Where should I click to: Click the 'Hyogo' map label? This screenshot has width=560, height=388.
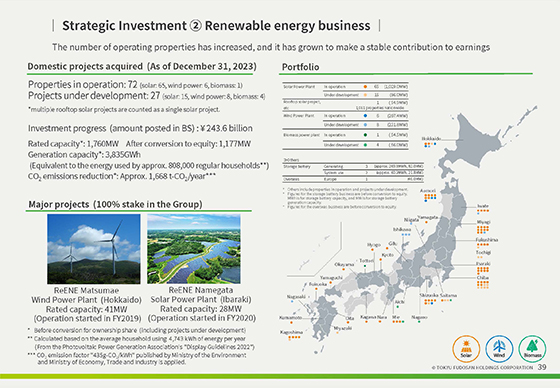tap(374, 245)
